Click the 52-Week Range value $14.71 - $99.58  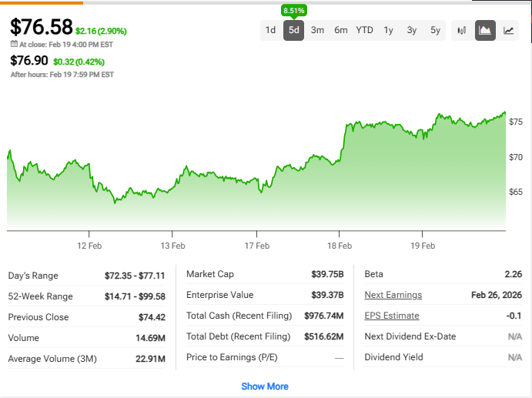point(135,296)
